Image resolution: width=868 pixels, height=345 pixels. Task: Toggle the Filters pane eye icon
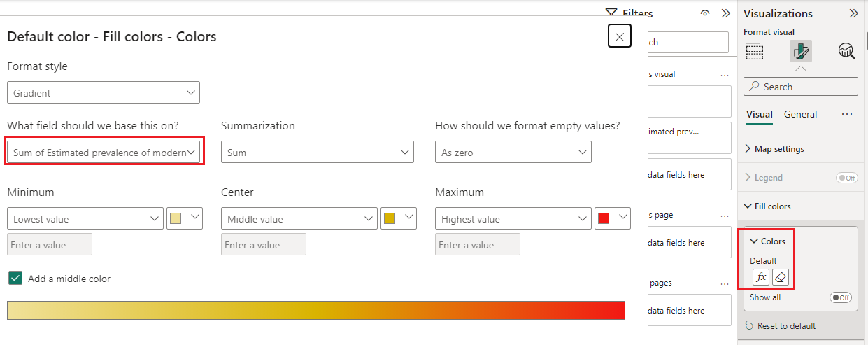705,13
